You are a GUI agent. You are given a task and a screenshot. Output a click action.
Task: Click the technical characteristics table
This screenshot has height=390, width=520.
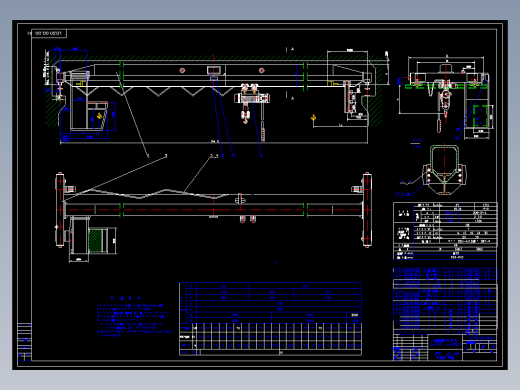tap(445, 231)
